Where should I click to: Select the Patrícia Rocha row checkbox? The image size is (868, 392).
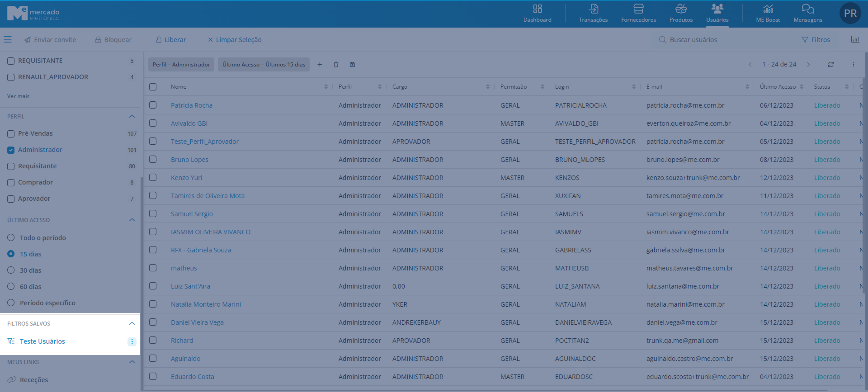tap(153, 105)
